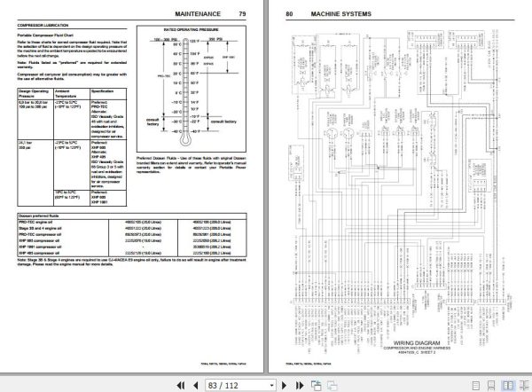The image size is (532, 392).
Task: Click the thermometer bulb in pressure chart
Action: (x=185, y=139)
